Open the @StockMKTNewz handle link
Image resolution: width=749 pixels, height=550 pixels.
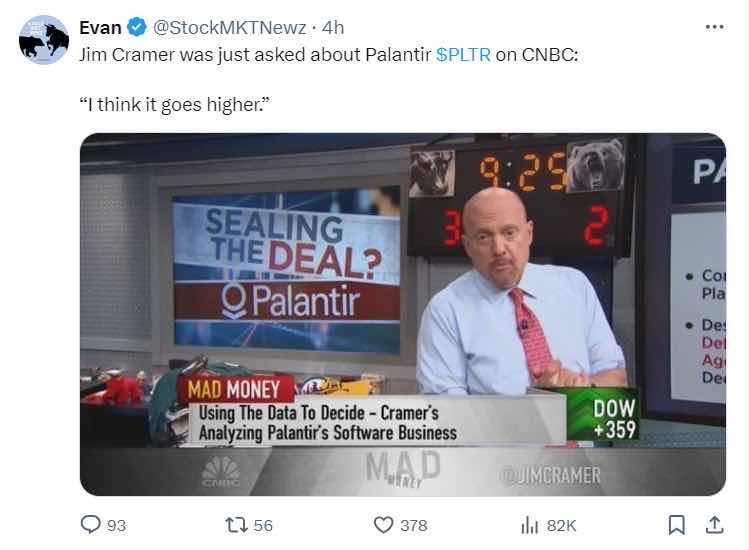tap(229, 28)
